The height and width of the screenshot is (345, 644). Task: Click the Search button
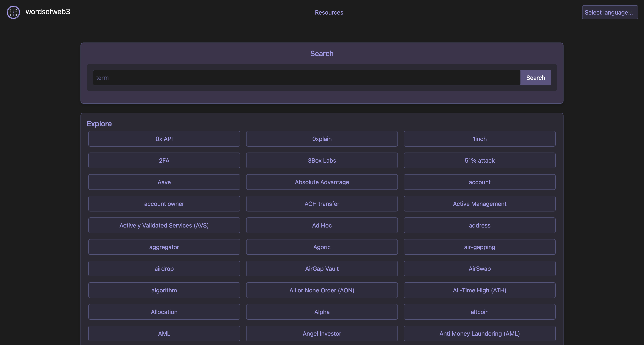click(x=536, y=78)
